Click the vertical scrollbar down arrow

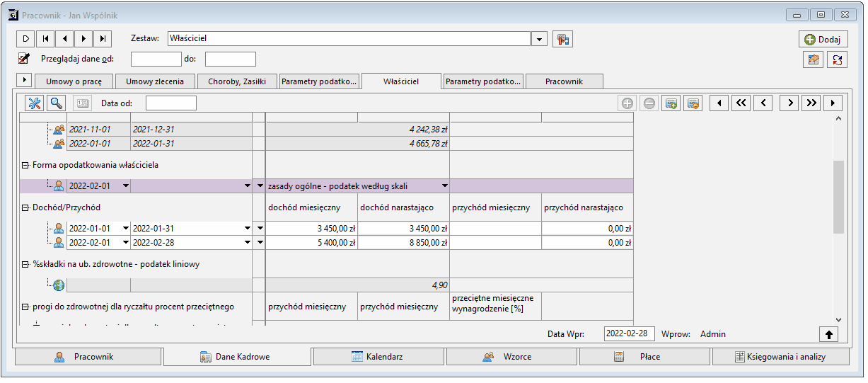(839, 320)
